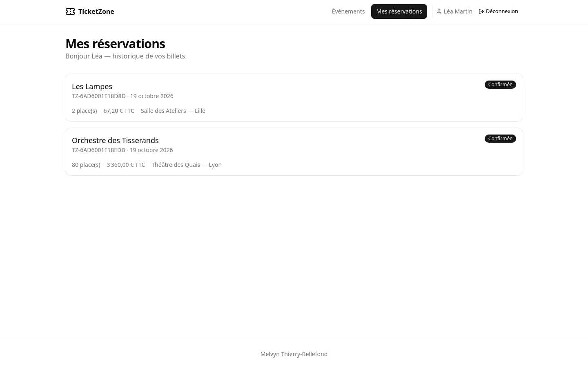Click Théâtre des Quais — Lyon venue

[187, 165]
